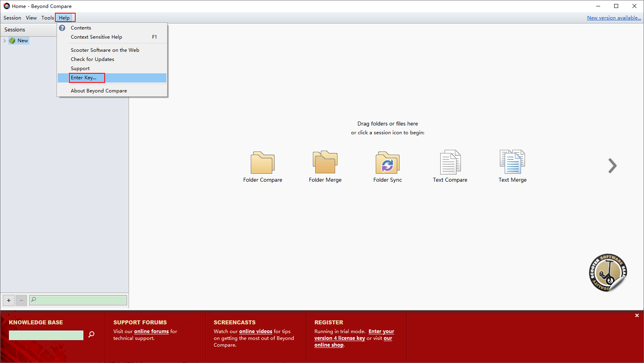Select Context Sensitive Help menu entry
Screen dimensions: 644x363
[112, 37]
